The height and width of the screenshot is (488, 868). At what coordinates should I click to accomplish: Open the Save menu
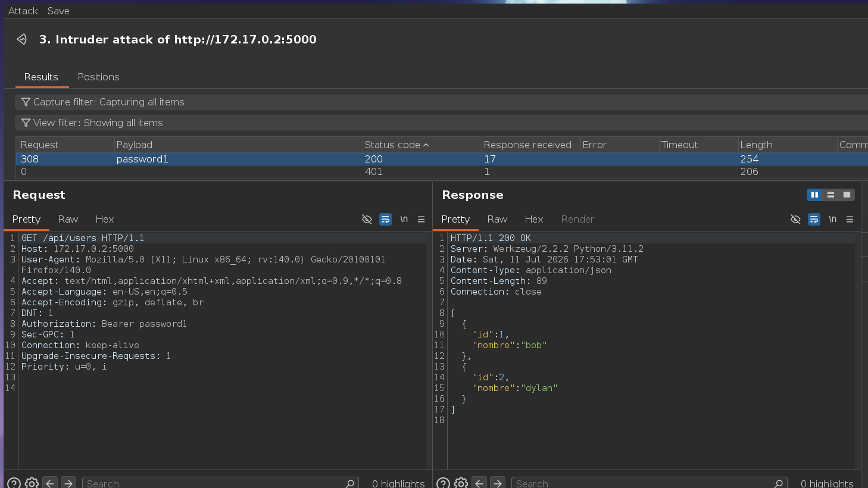coord(58,11)
